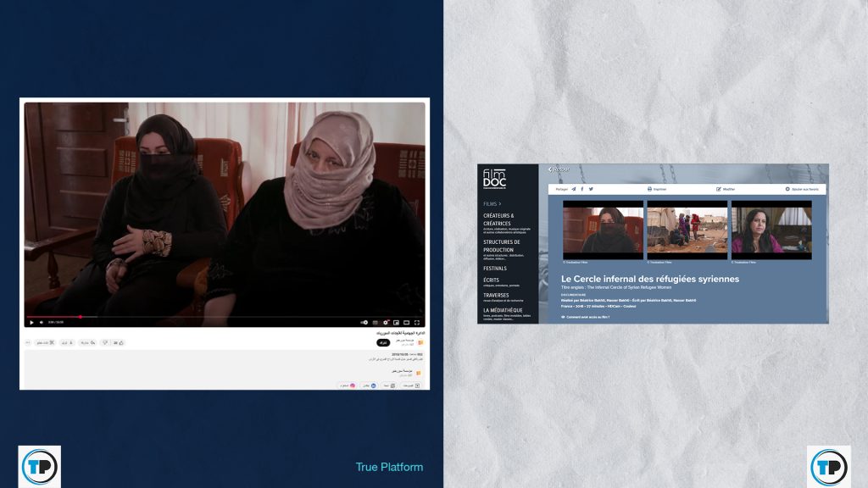Open the TRAVERSES menu item
The height and width of the screenshot is (488, 868).
(496, 295)
